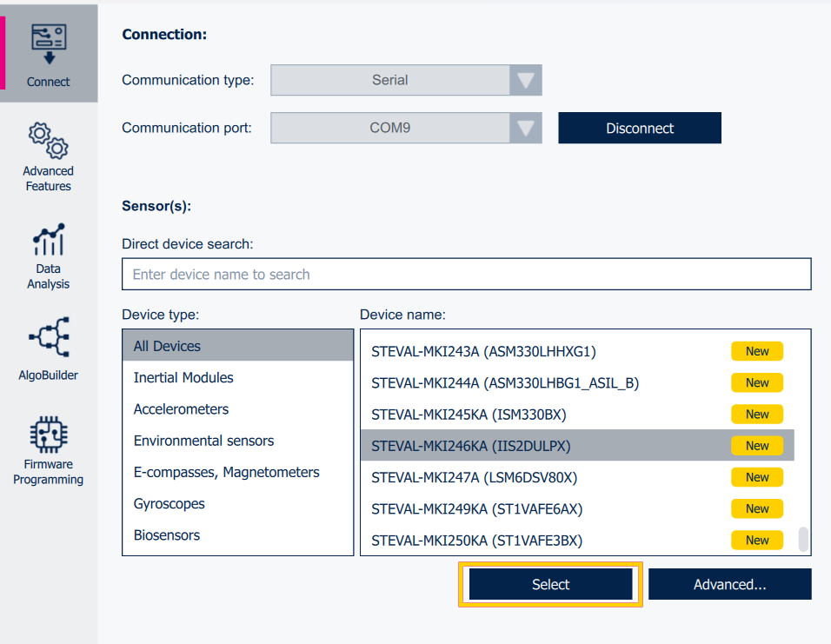Open Firmware Programming chip icon

pyautogui.click(x=49, y=435)
